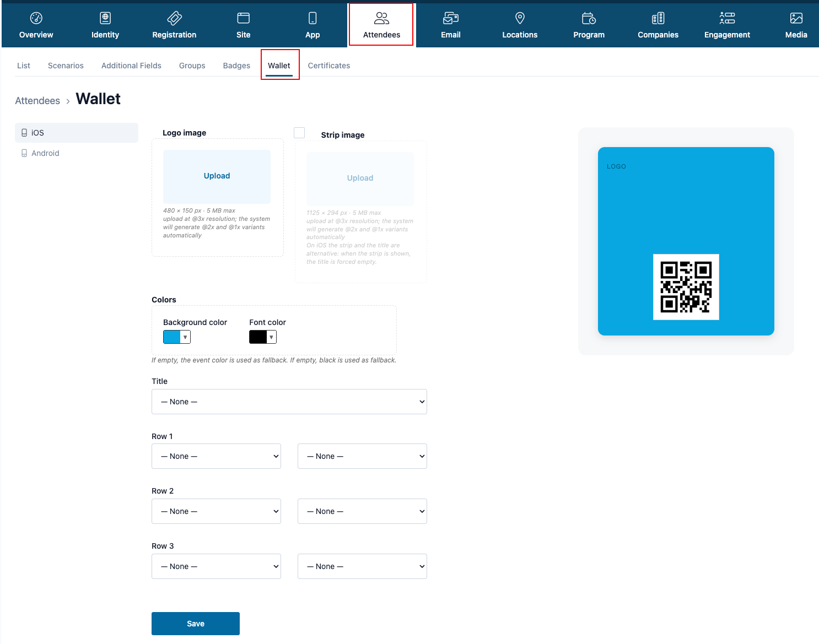The image size is (819, 644).
Task: Click the Attendees people icon
Action: (x=381, y=18)
